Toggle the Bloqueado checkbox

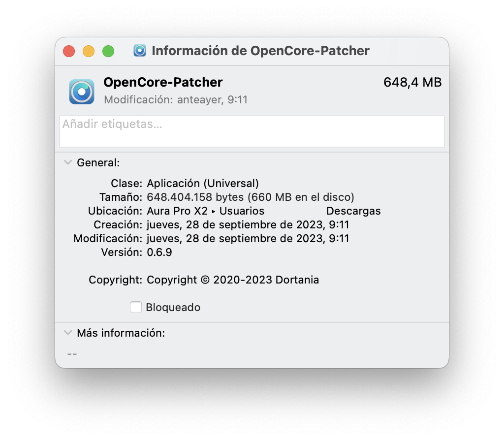[136, 307]
